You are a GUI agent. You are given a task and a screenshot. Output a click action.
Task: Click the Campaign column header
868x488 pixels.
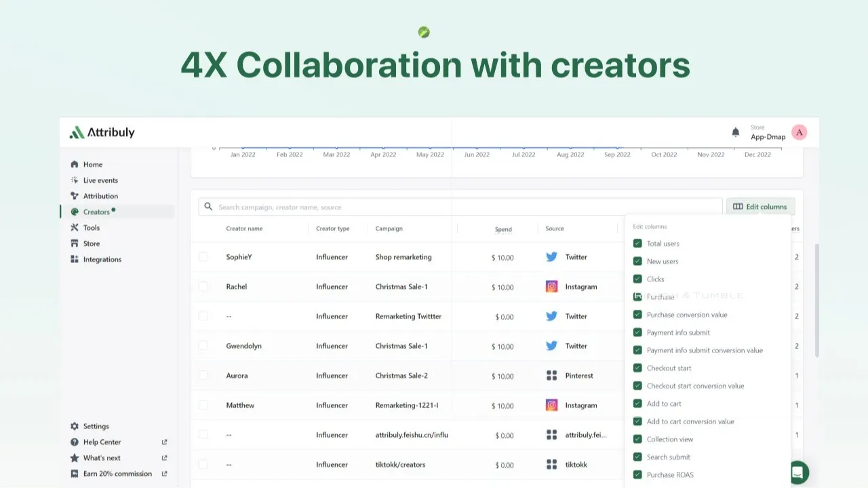[389, 228]
